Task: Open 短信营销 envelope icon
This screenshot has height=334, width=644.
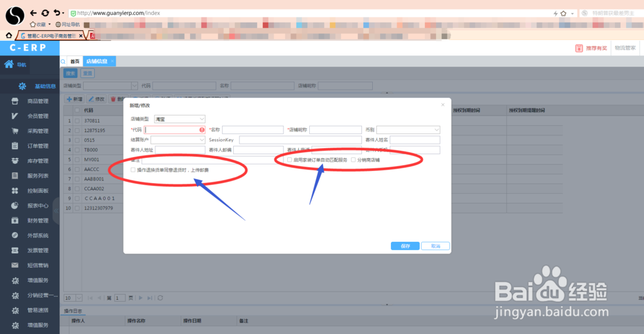Action: click(x=15, y=265)
